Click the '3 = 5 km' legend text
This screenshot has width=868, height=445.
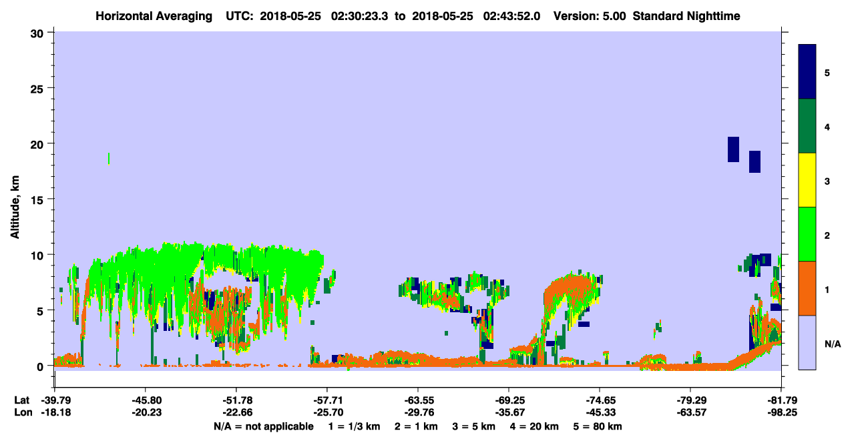coord(474,426)
